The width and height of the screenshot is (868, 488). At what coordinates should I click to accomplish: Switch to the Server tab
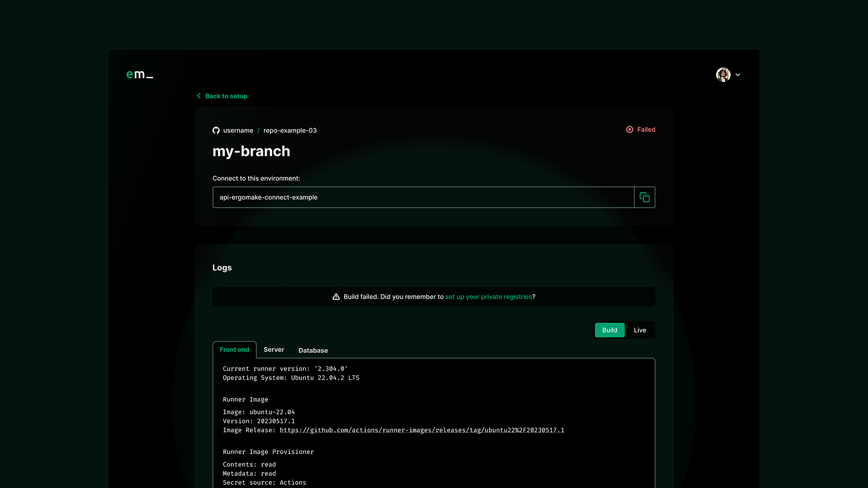click(x=274, y=350)
